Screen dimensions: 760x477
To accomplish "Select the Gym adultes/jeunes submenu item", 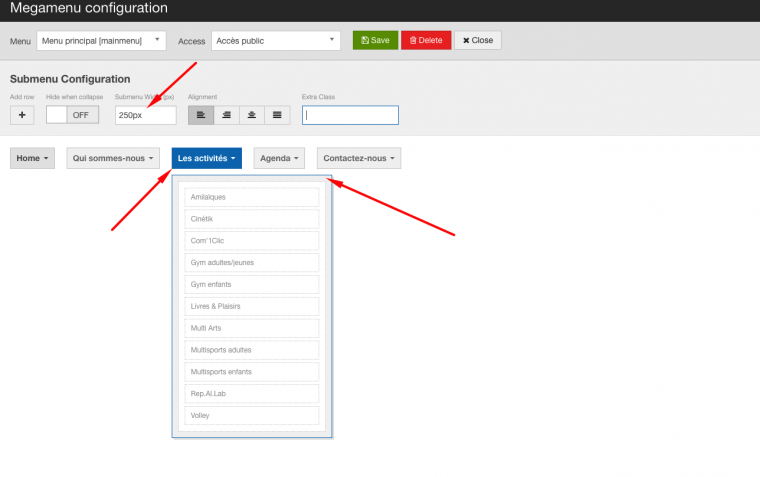I will pyautogui.click(x=252, y=263).
